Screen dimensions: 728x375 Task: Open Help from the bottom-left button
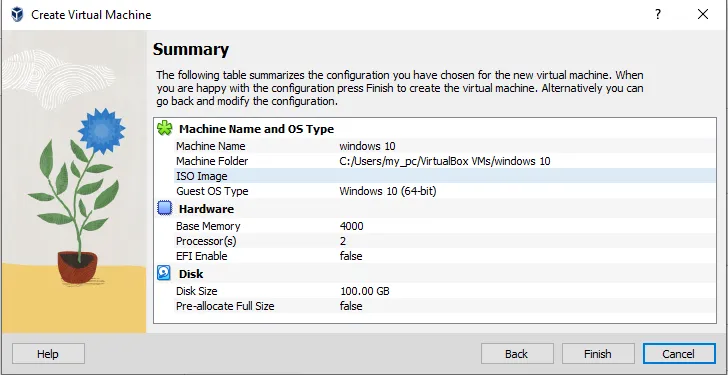point(48,354)
